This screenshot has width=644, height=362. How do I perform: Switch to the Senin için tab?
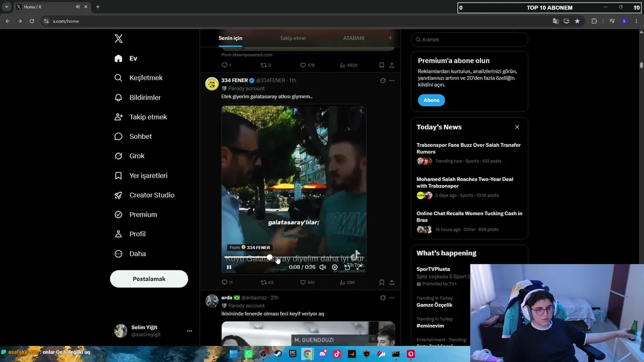point(230,38)
